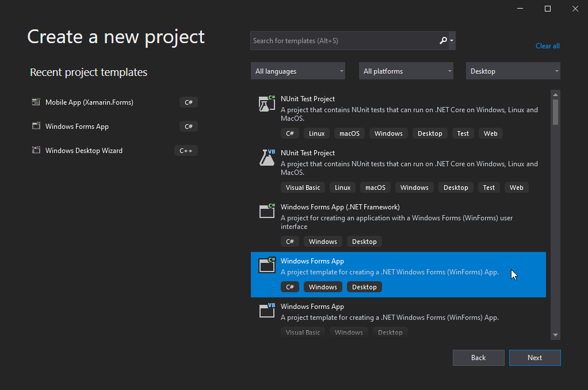Click the Mobile App (Xamarin.Forms) recent template icon
The width and height of the screenshot is (588, 390).
[36, 102]
